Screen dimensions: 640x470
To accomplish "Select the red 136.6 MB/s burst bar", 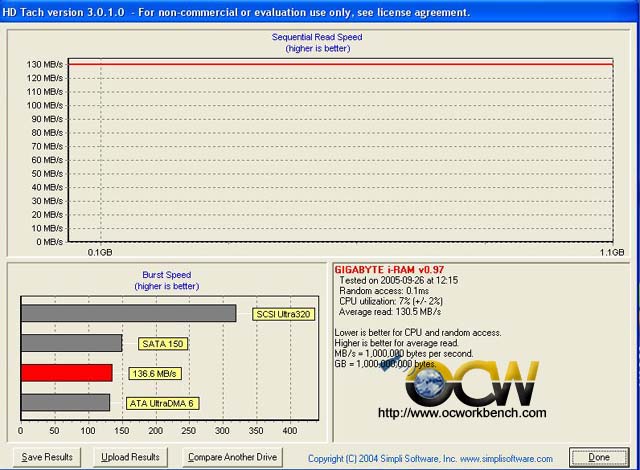I will point(67,373).
